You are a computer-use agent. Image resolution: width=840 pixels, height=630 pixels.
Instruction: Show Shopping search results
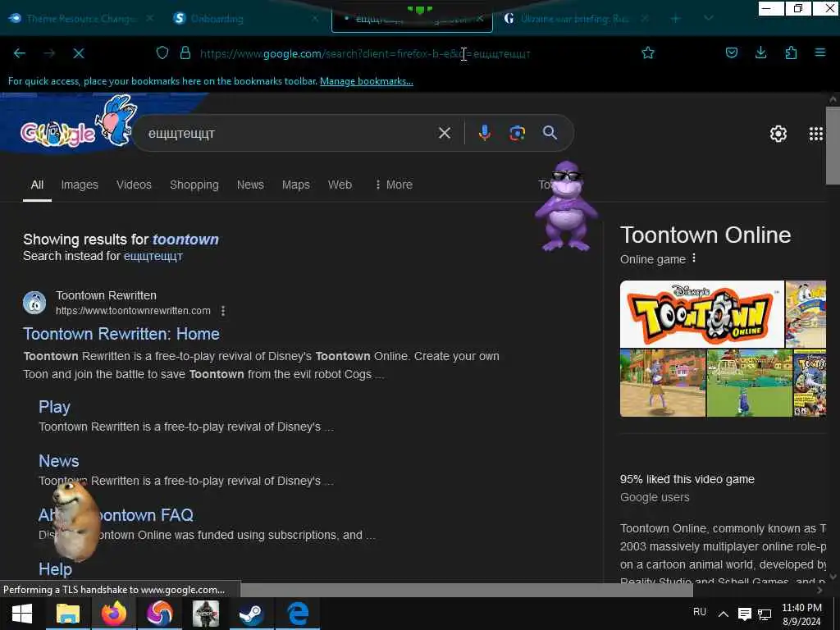coord(194,185)
